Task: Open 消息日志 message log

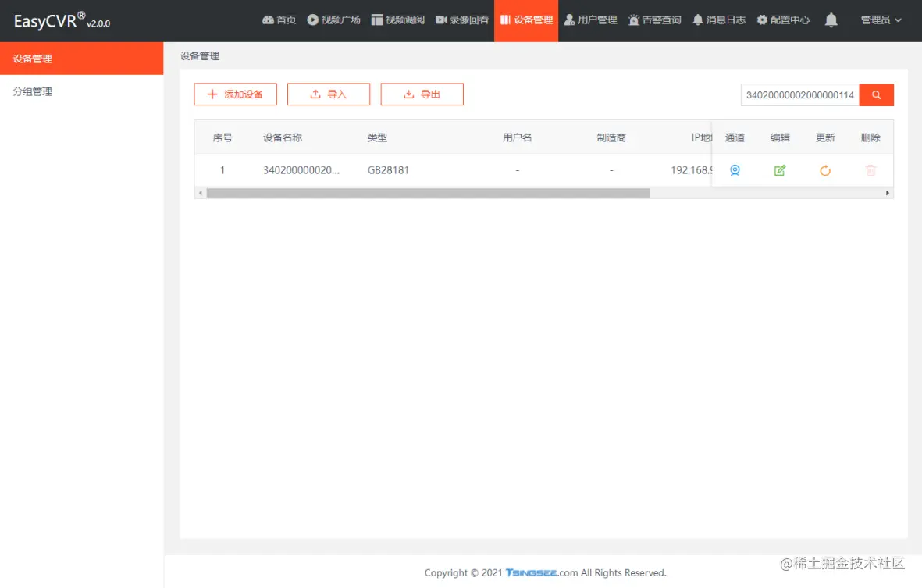Action: 718,20
